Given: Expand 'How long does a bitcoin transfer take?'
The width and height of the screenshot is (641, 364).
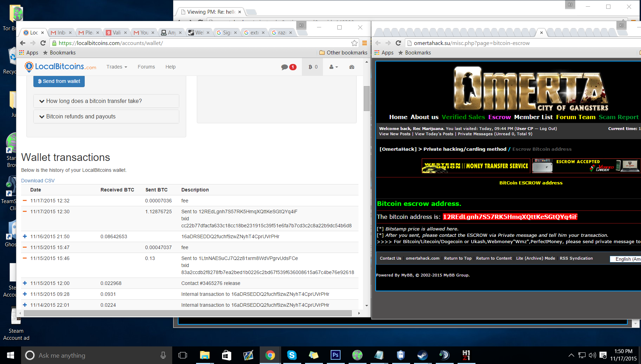Looking at the screenshot, I should [x=106, y=101].
